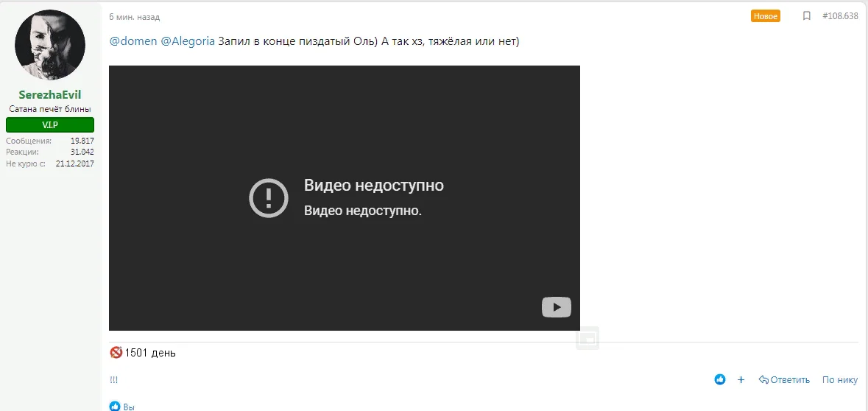The height and width of the screenshot is (411, 868).
Task: Click the no-smoking icon in the signature
Action: click(x=116, y=352)
